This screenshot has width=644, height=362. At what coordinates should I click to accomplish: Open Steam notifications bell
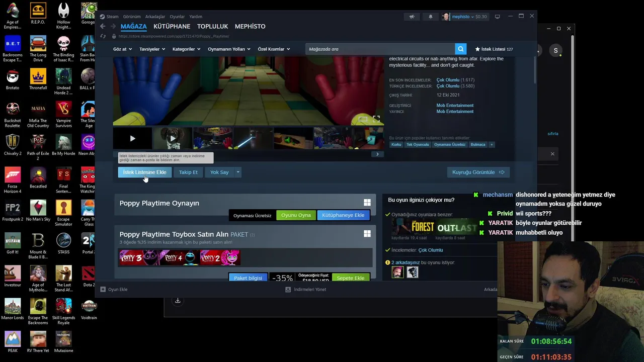[x=430, y=17]
